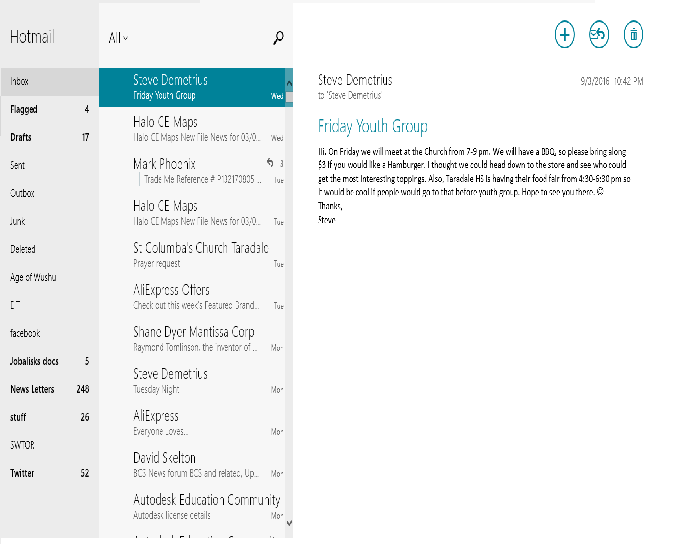674x544 pixels.
Task: Open Mark Phoenix Trade Me Reference email
Action: (x=192, y=171)
